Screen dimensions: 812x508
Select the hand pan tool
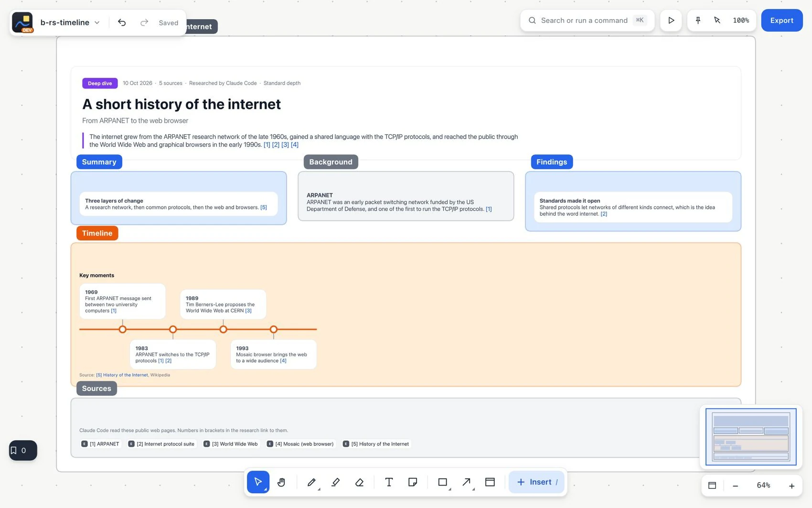tap(281, 482)
